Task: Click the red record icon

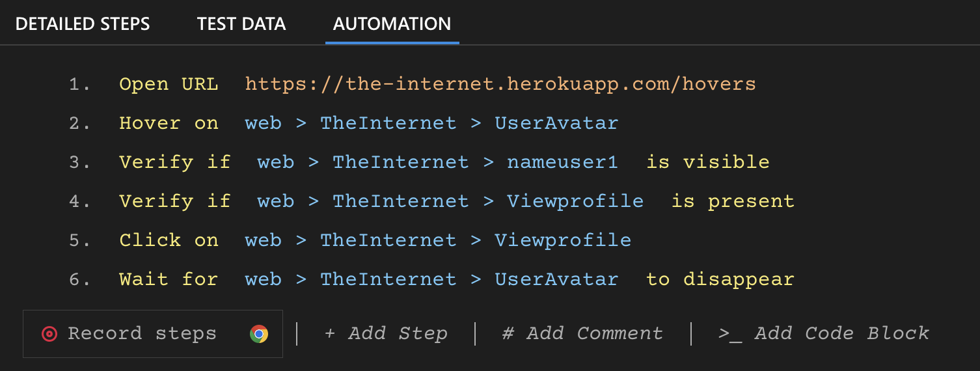Action: [x=49, y=334]
